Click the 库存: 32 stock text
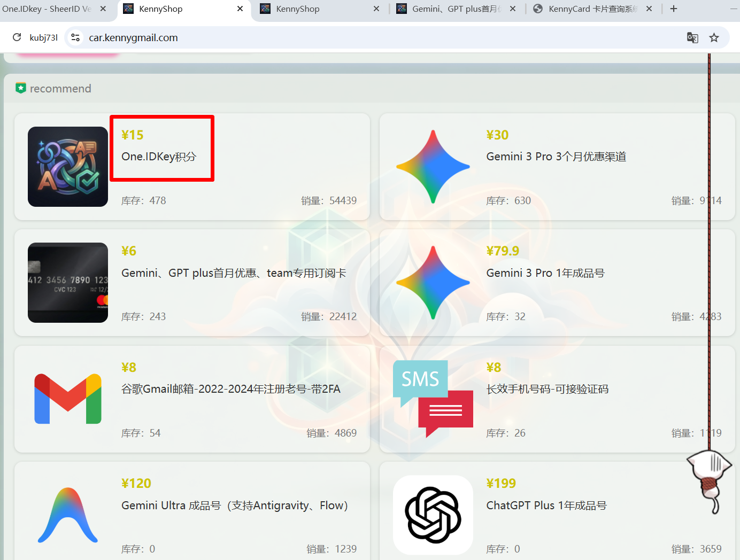The image size is (740, 560). tap(506, 317)
